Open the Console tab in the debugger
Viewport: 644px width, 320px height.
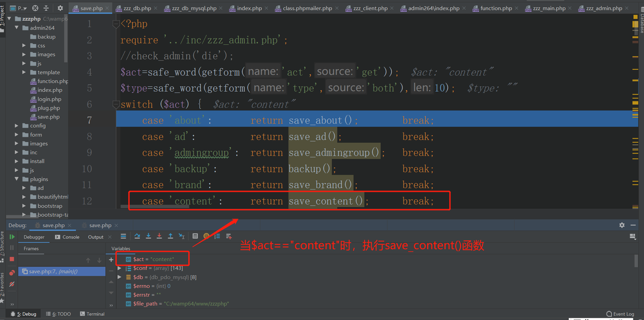(x=67, y=237)
